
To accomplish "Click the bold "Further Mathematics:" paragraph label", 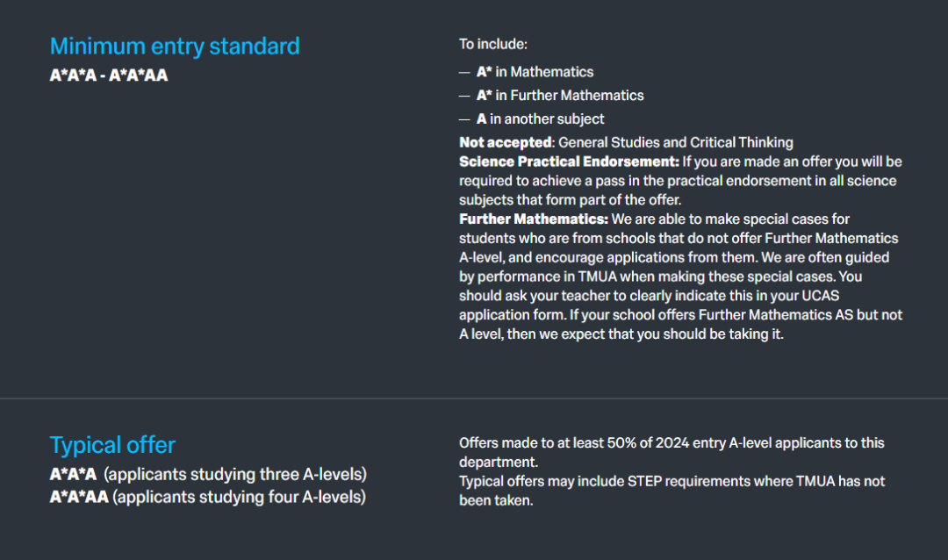I will pyautogui.click(x=534, y=219).
